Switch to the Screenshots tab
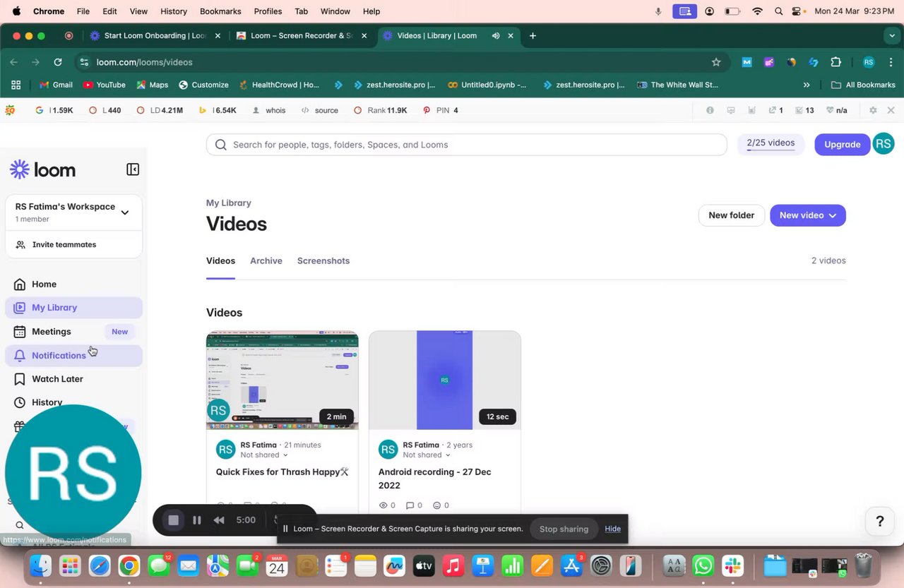 [x=323, y=261]
